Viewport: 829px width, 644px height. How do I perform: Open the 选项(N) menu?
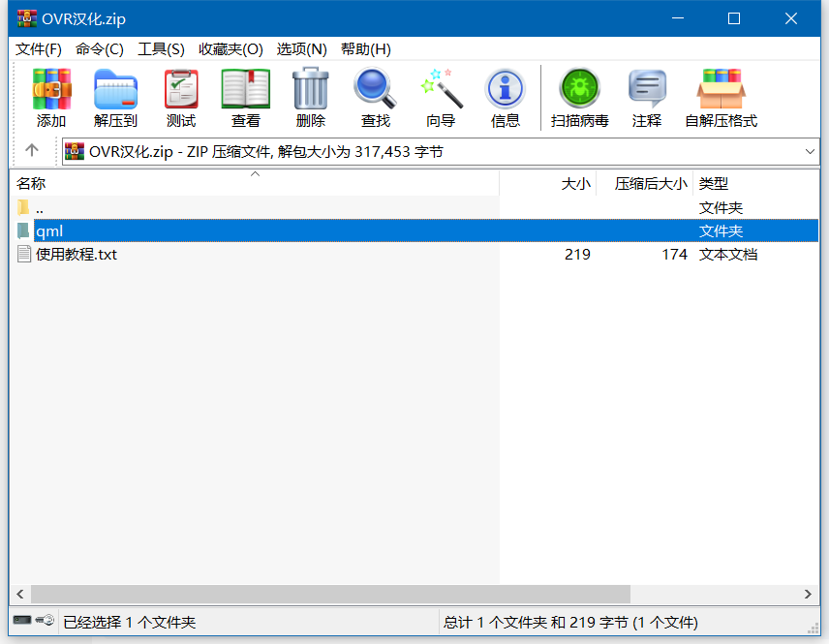click(301, 49)
